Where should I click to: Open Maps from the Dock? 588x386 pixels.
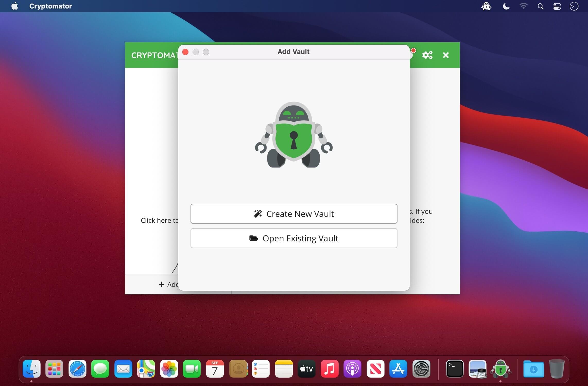146,369
